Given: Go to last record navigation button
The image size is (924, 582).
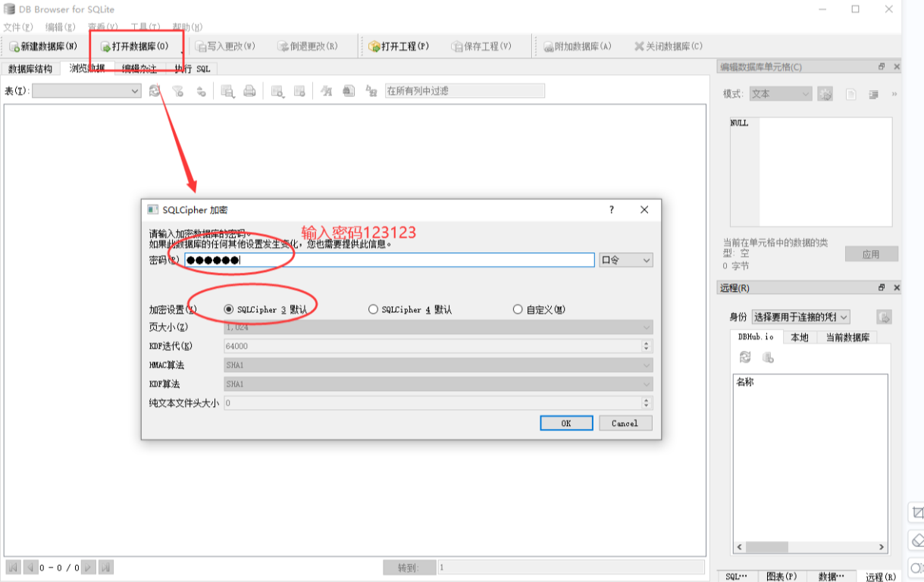Looking at the screenshot, I should point(106,567).
